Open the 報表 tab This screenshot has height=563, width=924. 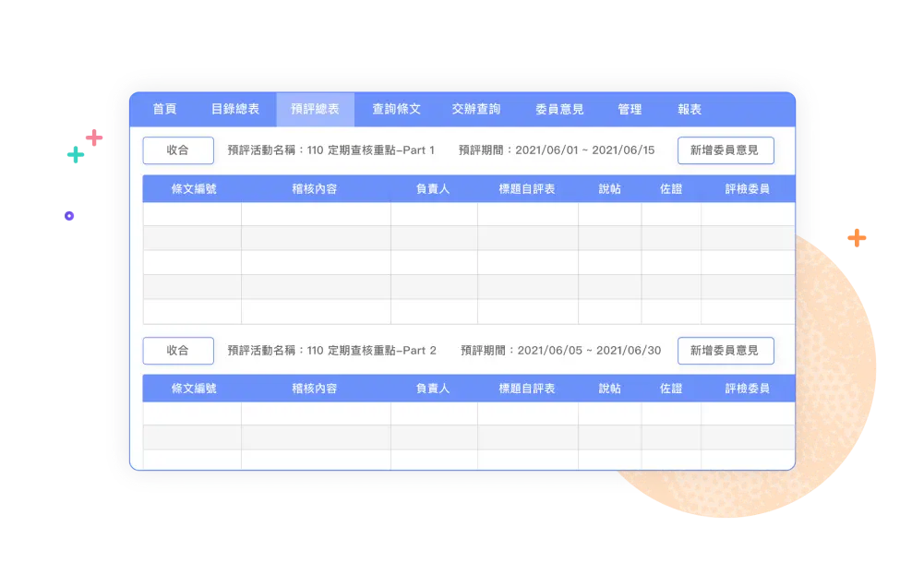tap(690, 109)
